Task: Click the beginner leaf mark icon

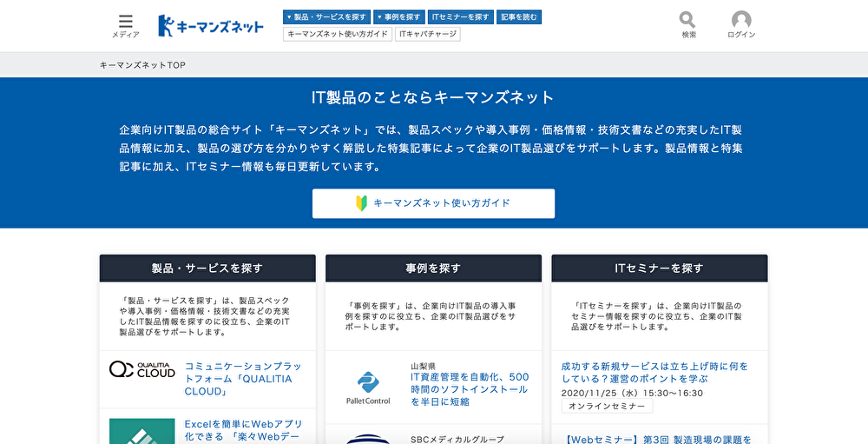Action: click(x=361, y=203)
